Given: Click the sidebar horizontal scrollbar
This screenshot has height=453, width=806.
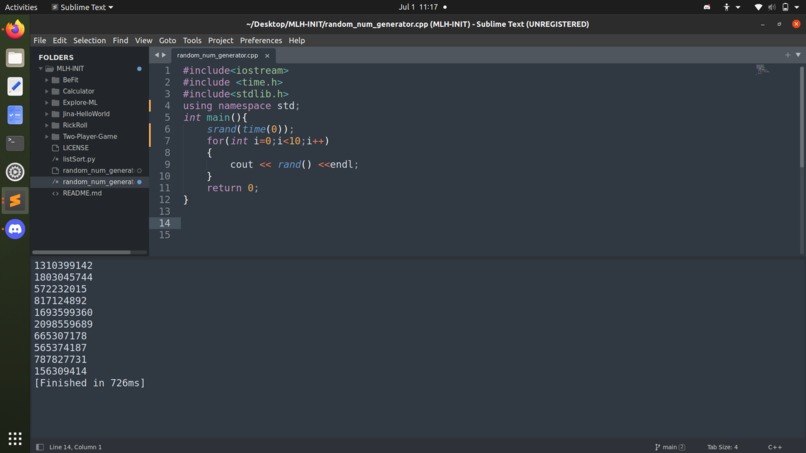Looking at the screenshot, I should point(81,252).
